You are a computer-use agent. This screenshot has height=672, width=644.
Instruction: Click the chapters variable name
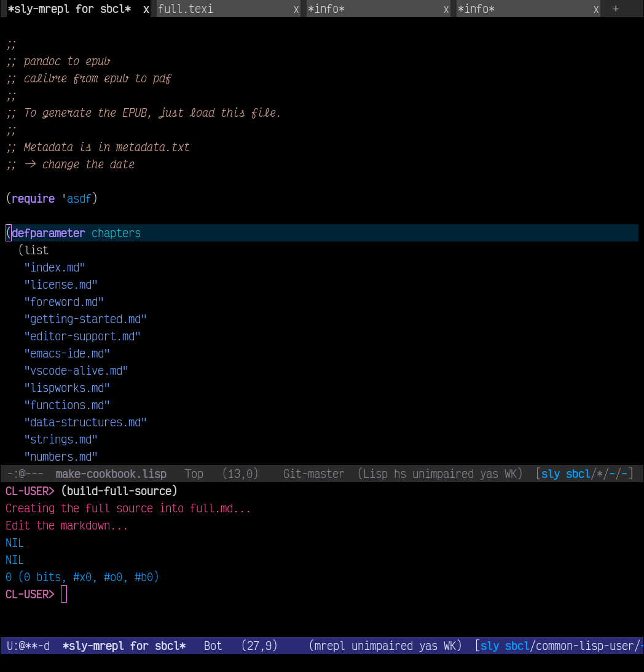coord(116,233)
